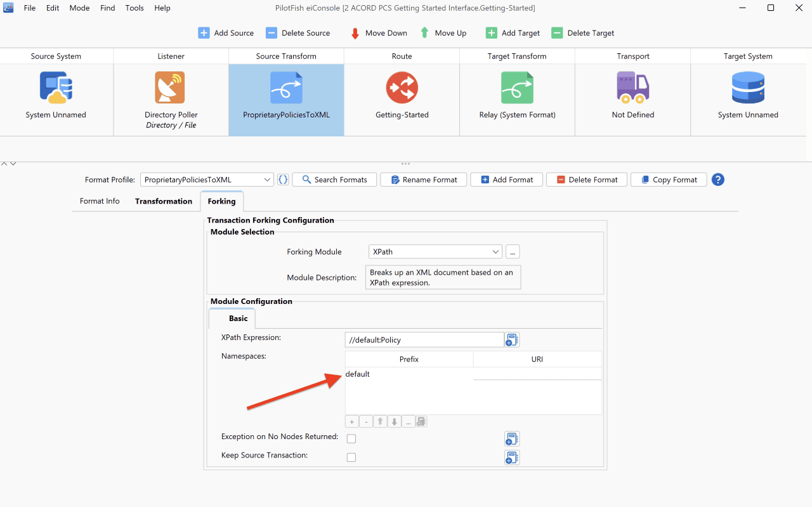Click the Search Formats button

334,180
